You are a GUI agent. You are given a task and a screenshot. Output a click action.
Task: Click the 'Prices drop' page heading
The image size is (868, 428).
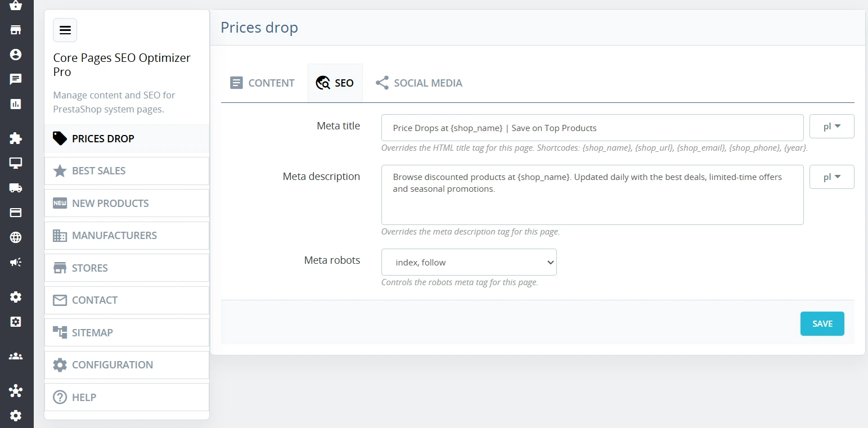coord(259,27)
